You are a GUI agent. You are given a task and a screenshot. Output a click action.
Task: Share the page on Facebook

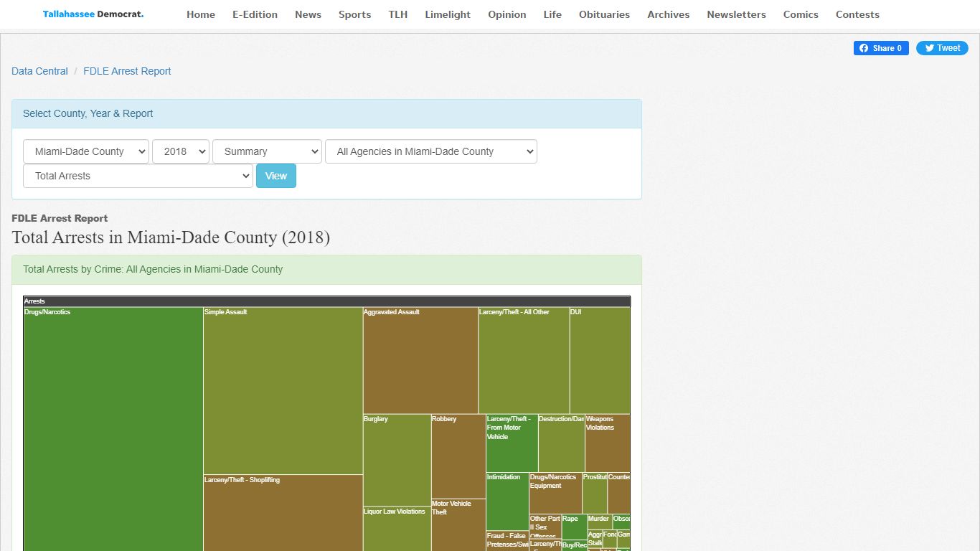click(881, 48)
